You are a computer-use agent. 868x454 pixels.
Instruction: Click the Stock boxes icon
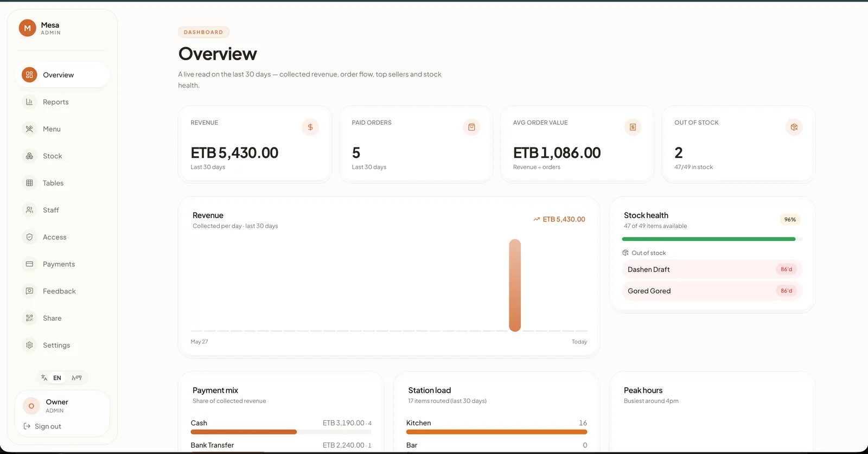pos(29,156)
